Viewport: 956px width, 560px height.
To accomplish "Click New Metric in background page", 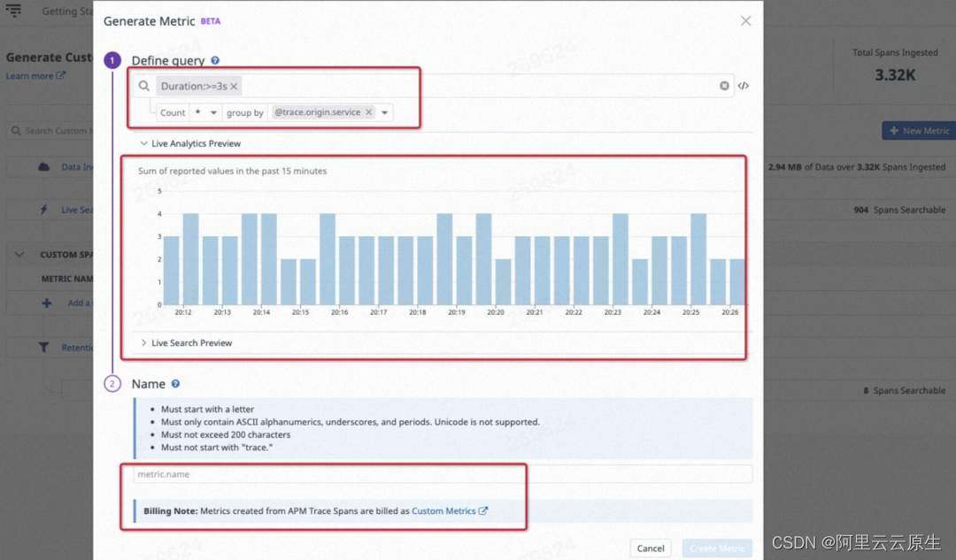I will tap(919, 130).
